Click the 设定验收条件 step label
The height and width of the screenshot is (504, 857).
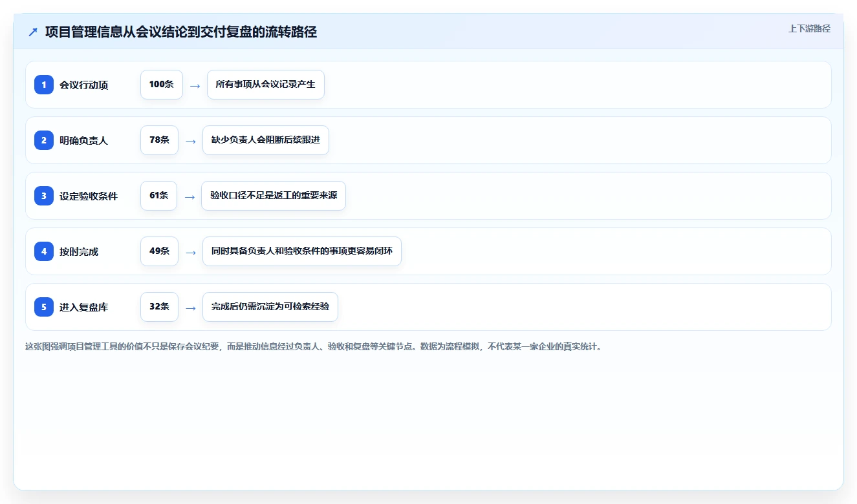(x=89, y=196)
